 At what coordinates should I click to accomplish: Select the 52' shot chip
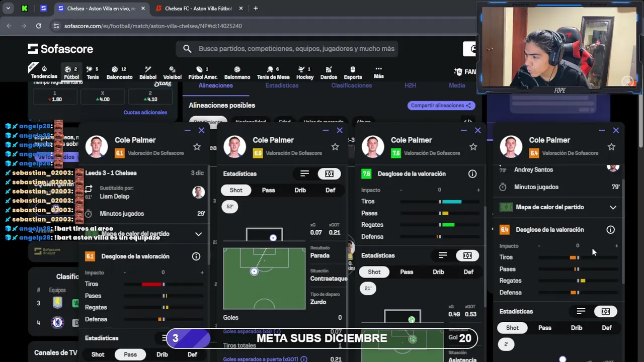pyautogui.click(x=230, y=207)
